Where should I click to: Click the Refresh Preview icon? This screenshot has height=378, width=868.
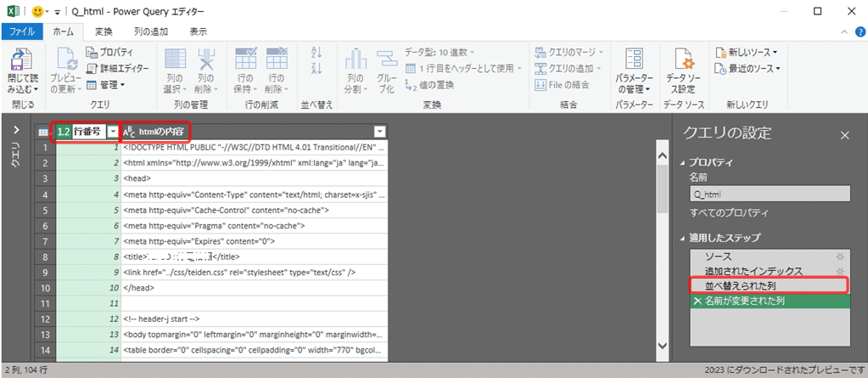(65, 59)
